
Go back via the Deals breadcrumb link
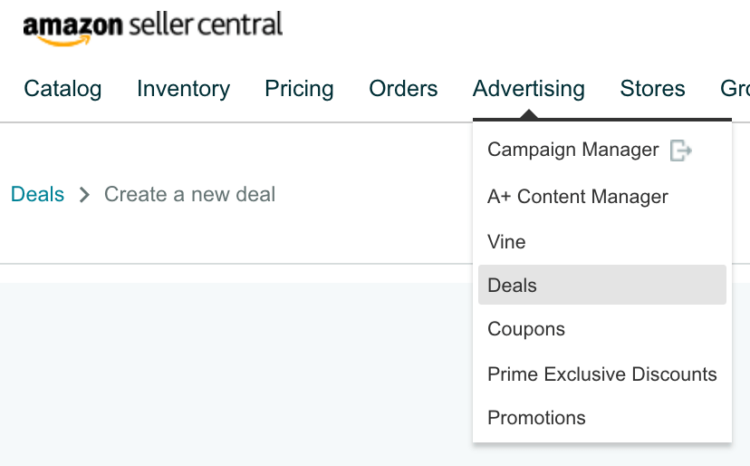(37, 195)
